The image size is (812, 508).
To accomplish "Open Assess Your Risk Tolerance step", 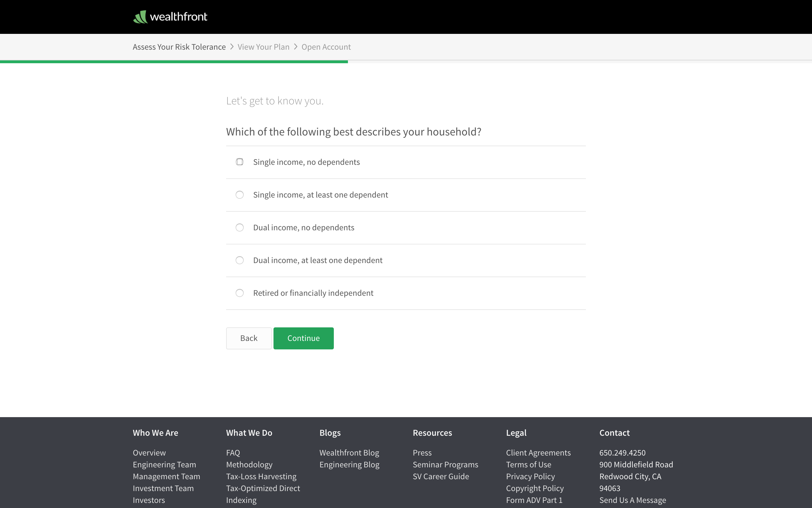I will point(179,47).
